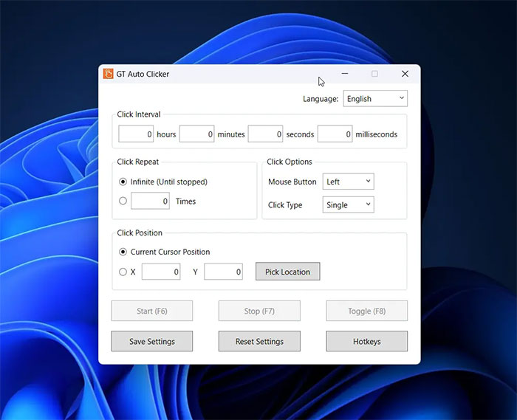Expand the Mouse Button dropdown

(x=348, y=182)
